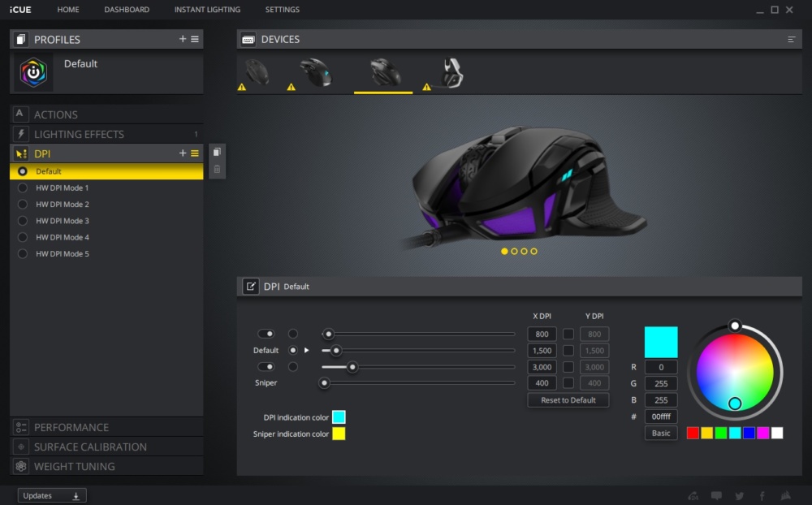812x505 pixels.
Task: Click the download arrow on Updates
Action: tap(76, 496)
